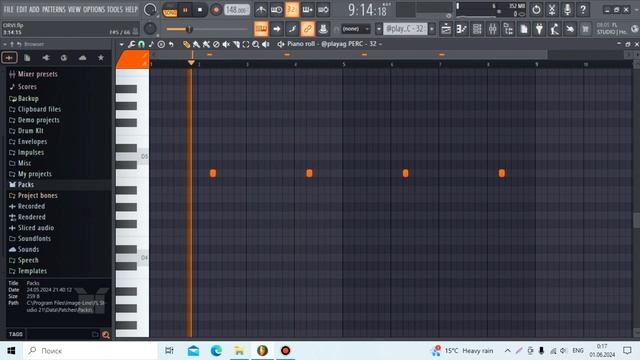Open the piano roll wrench tools menu
Image resolution: width=640 pixels, height=360 pixels.
(131, 44)
